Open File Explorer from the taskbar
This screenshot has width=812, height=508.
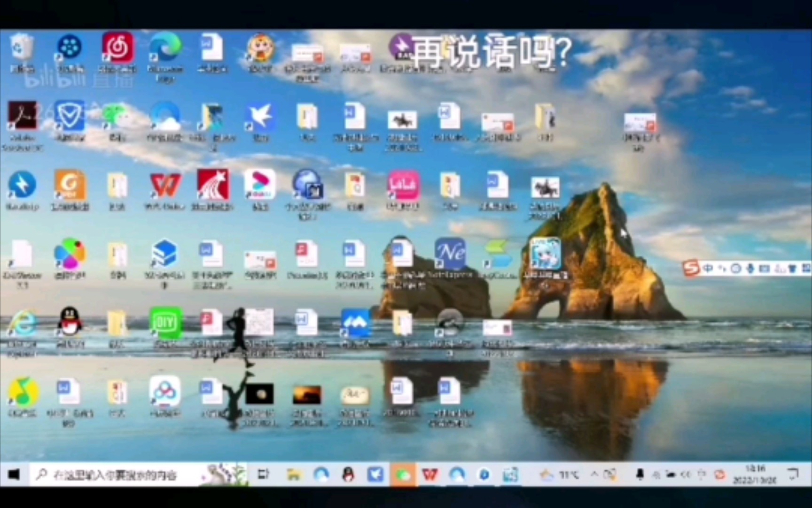(294, 475)
